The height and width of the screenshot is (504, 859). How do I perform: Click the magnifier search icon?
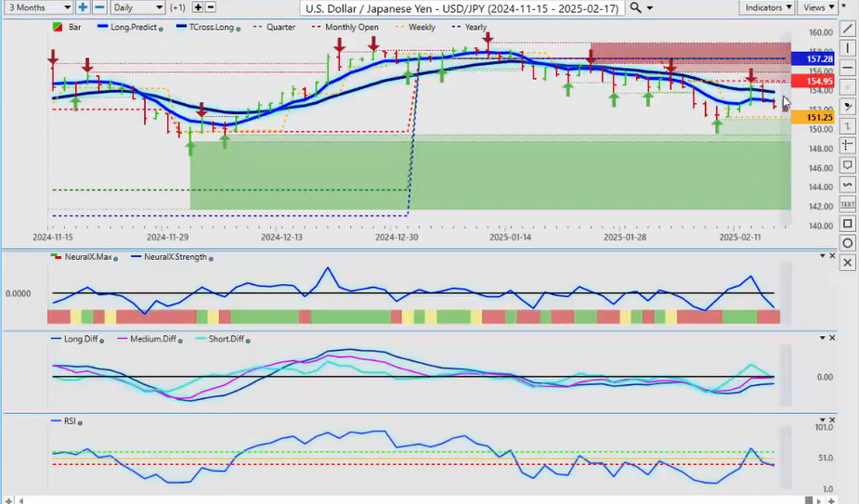click(635, 7)
